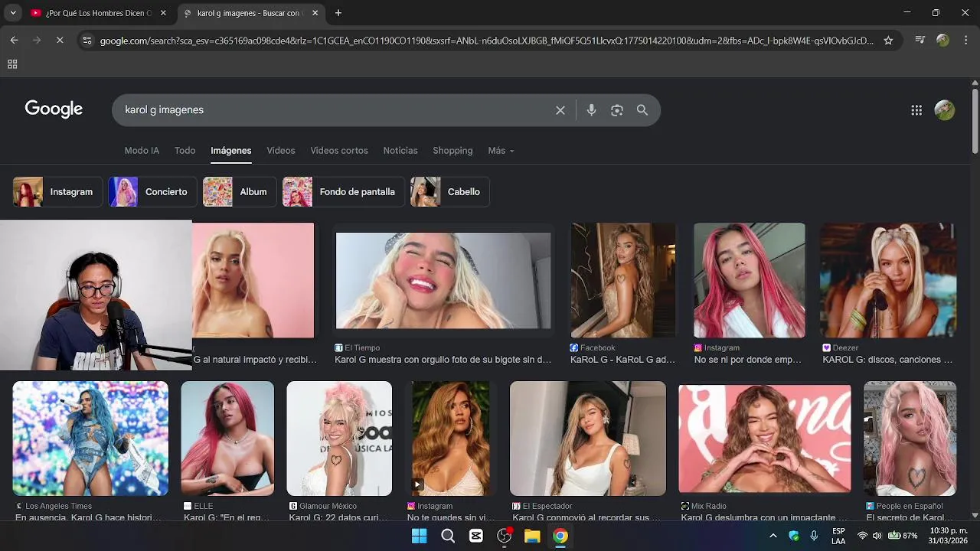Image resolution: width=980 pixels, height=551 pixels.
Task: Filter images by Instagram chip
Action: (x=57, y=192)
